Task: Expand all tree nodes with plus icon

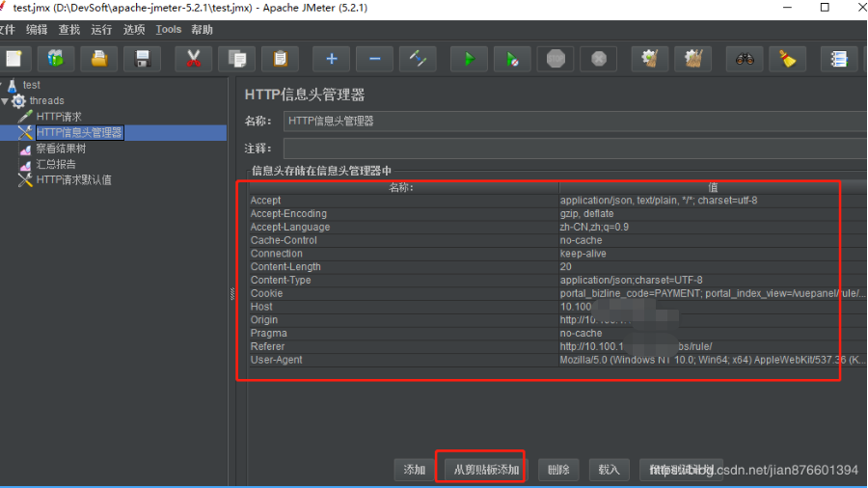Action: click(x=331, y=59)
